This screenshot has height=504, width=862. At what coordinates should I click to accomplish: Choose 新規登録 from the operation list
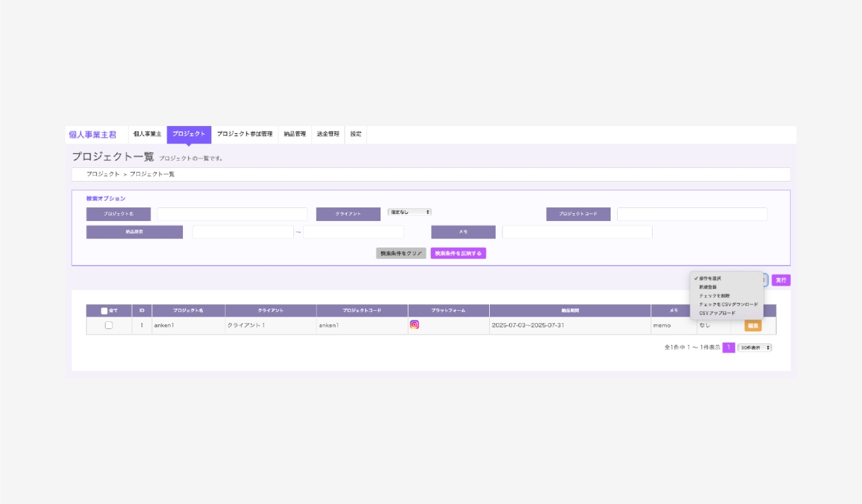(x=708, y=287)
